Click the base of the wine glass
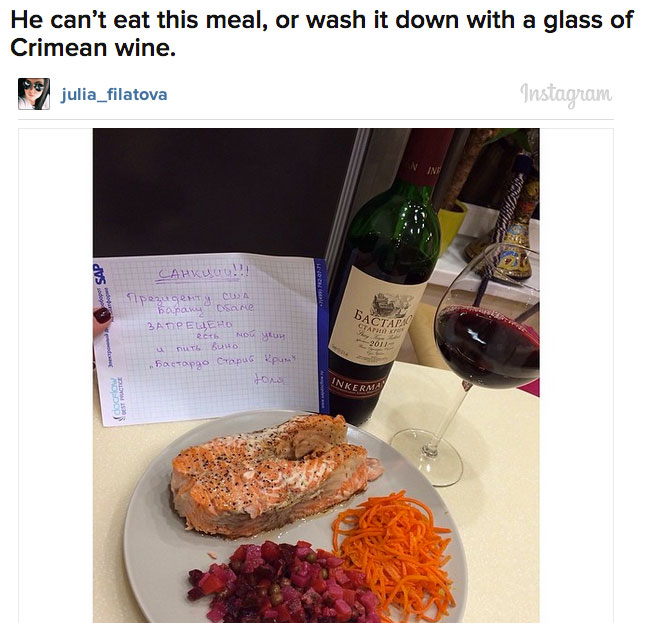Viewport: 645px width, 623px height. 427,457
